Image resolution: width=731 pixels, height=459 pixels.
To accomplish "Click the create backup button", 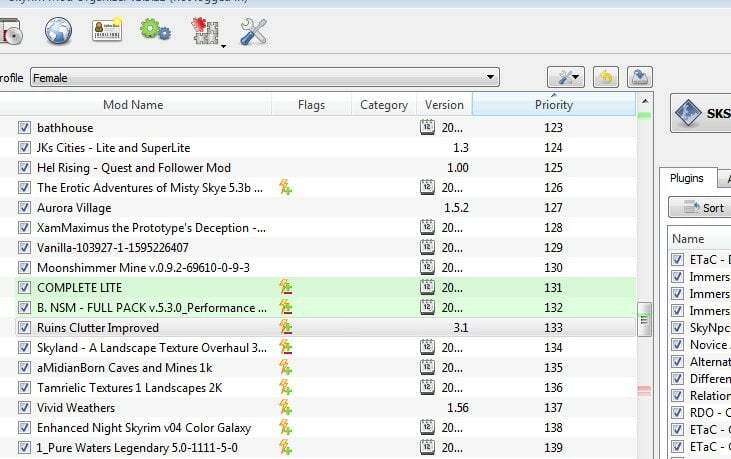I will (x=640, y=77).
